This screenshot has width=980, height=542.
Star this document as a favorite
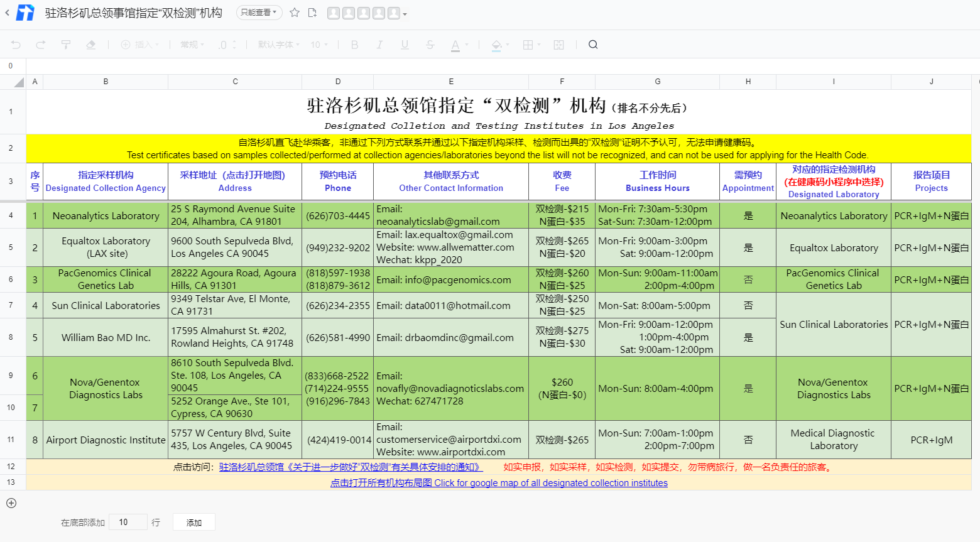pyautogui.click(x=294, y=13)
